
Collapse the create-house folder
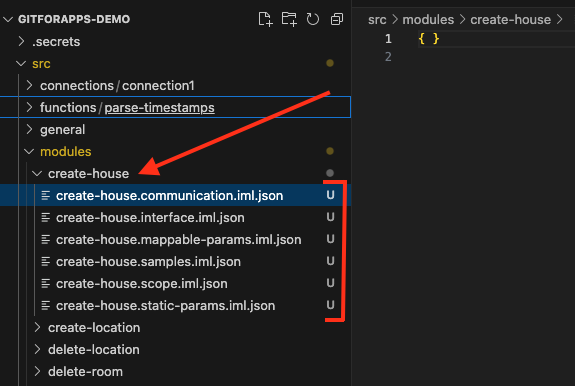[x=37, y=173]
